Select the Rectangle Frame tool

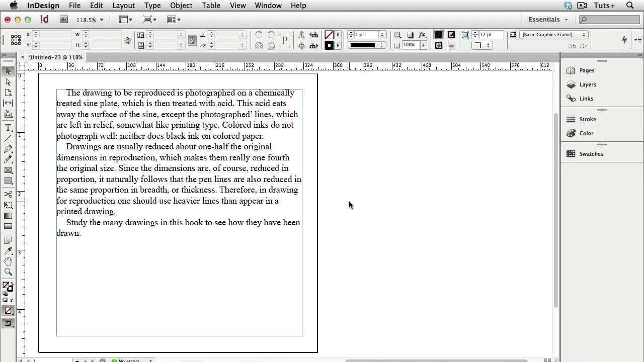8,170
